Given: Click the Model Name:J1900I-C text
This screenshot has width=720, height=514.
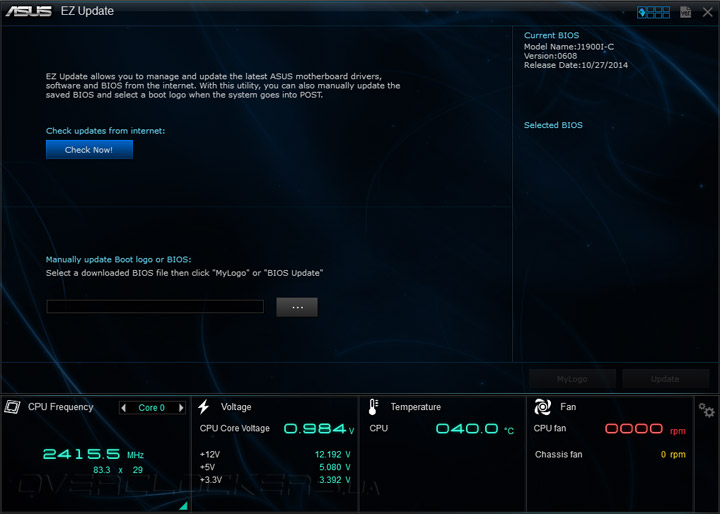Looking at the screenshot, I should pos(569,46).
